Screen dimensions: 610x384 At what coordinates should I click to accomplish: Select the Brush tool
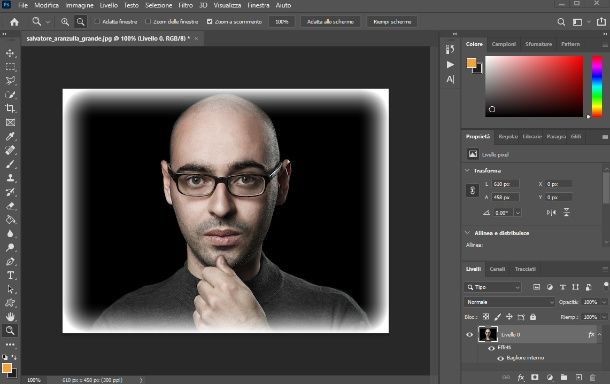pos(10,164)
